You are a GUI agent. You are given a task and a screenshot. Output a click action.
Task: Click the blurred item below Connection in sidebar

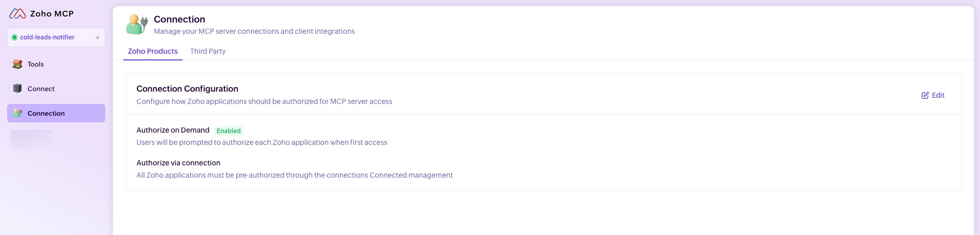point(31,139)
